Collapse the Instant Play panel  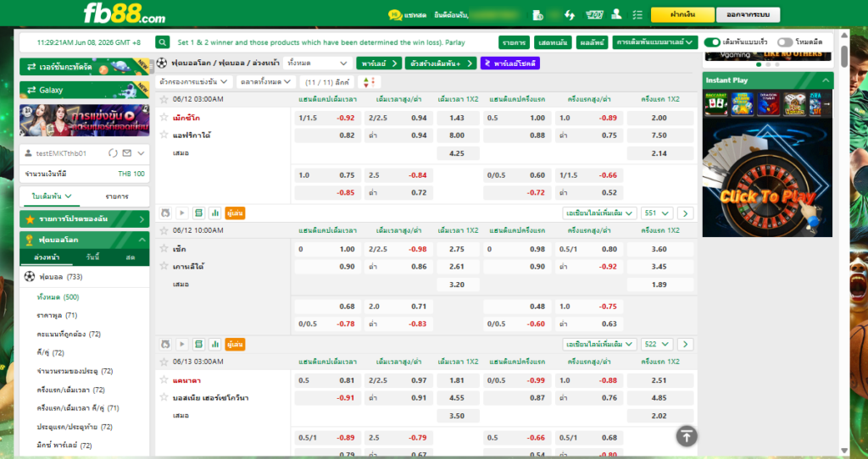click(826, 80)
